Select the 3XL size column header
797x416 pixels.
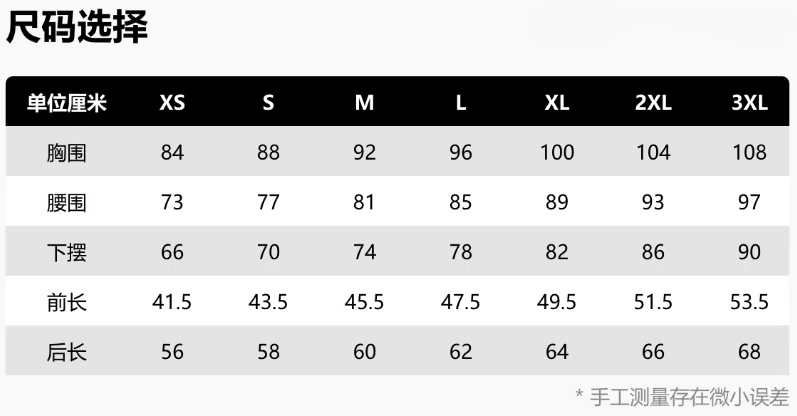click(749, 103)
